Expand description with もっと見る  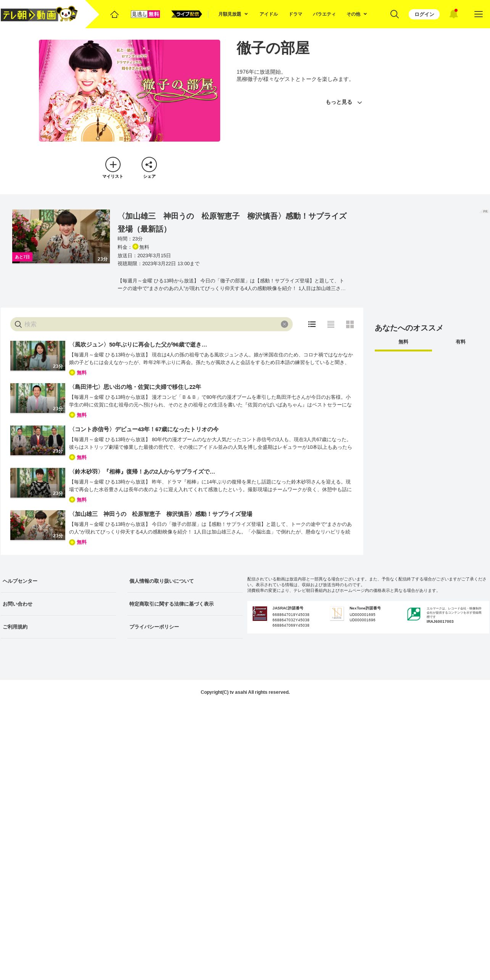coord(344,102)
